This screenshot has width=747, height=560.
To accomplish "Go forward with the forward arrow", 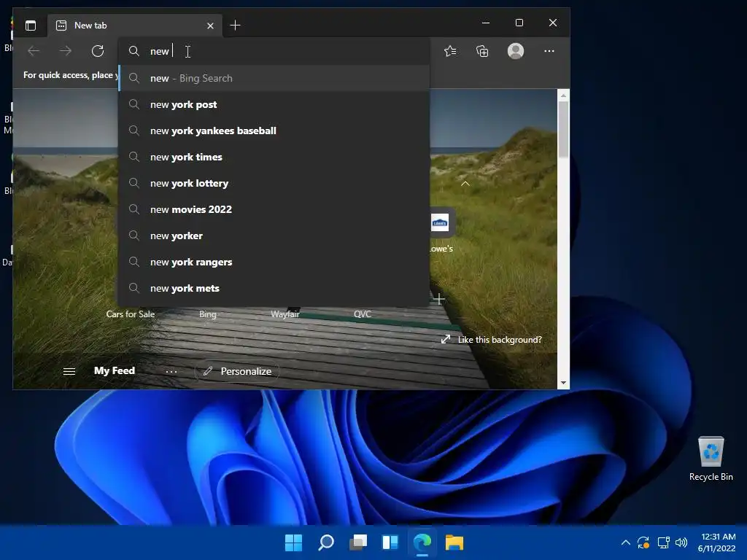I will 66,51.
